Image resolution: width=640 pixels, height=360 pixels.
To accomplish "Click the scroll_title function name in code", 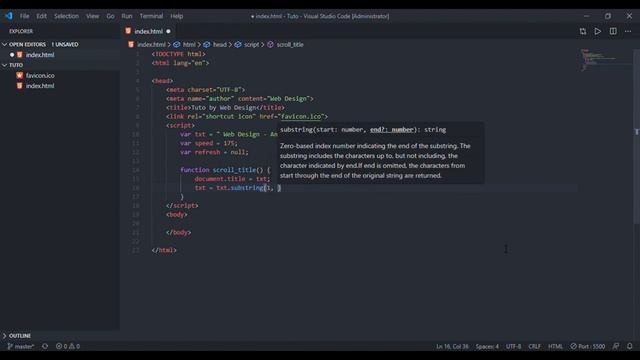I will point(234,170).
